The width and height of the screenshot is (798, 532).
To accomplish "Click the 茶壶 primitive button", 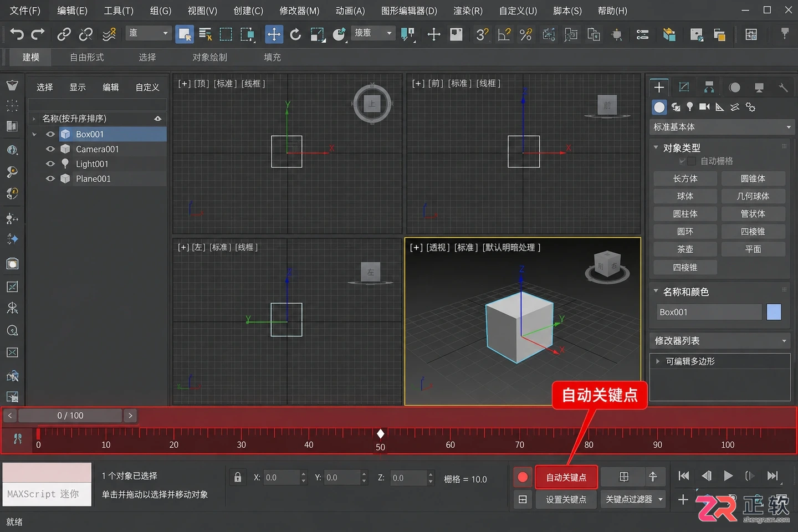I will 685,249.
